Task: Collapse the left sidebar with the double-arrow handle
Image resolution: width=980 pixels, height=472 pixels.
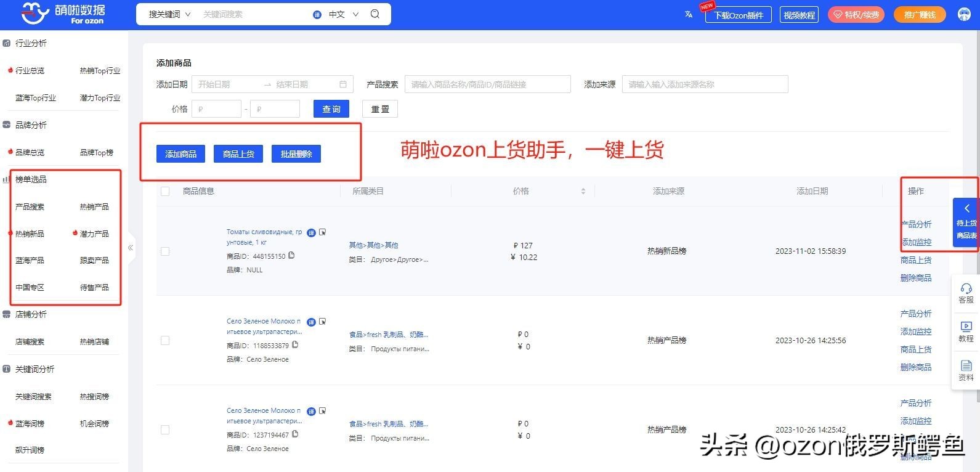Action: tap(131, 248)
